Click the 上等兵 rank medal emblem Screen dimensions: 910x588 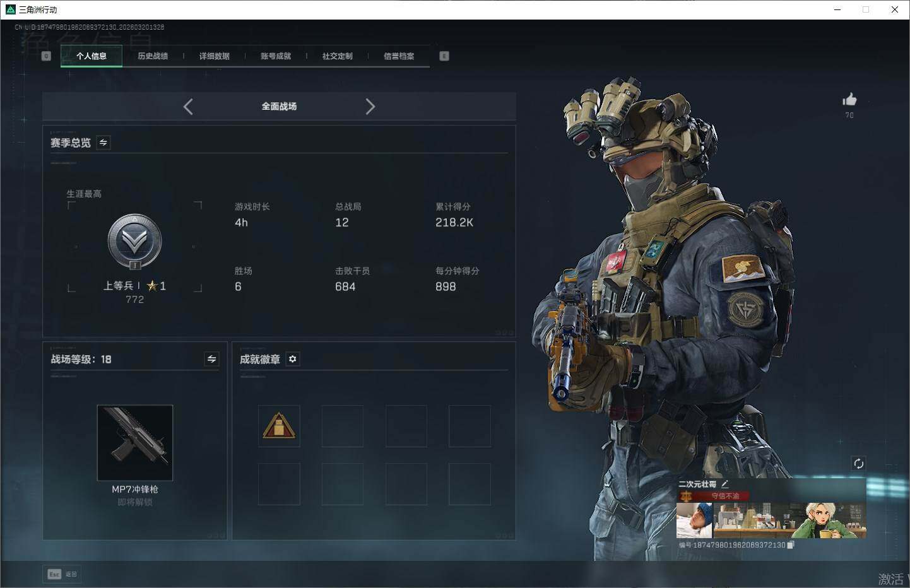134,242
